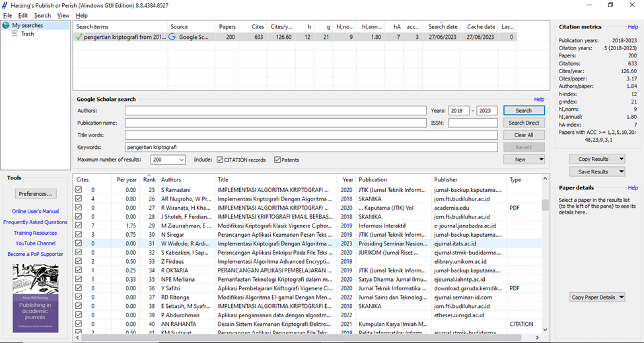Toggle checkbox for J Sholeh paper rank 28
Screen dimensions: 644x343
tap(79, 216)
